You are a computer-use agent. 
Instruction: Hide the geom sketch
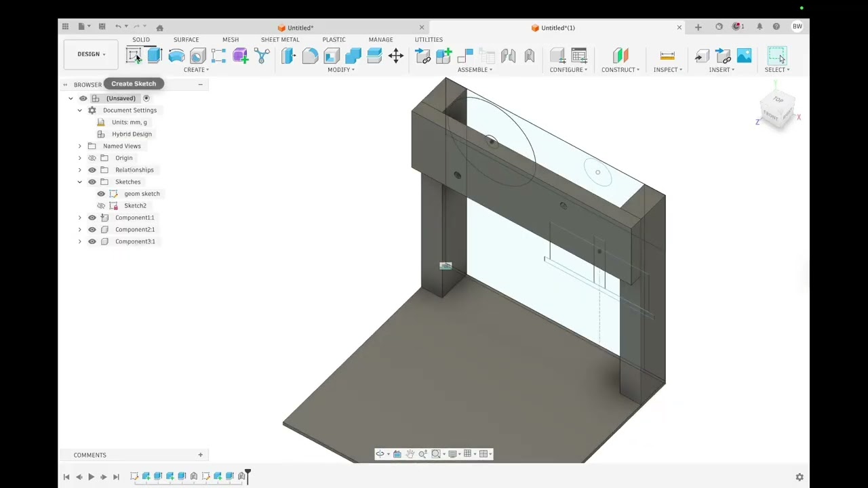(101, 194)
